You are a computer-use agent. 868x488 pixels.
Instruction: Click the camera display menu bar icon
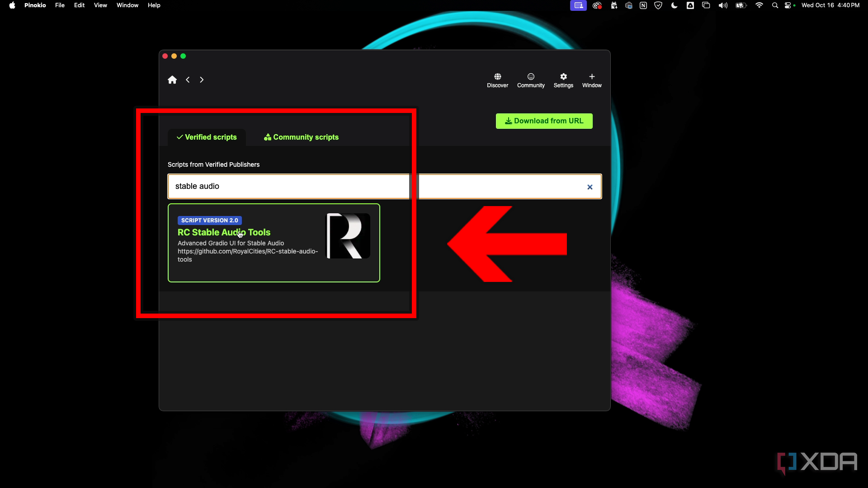pyautogui.click(x=628, y=5)
